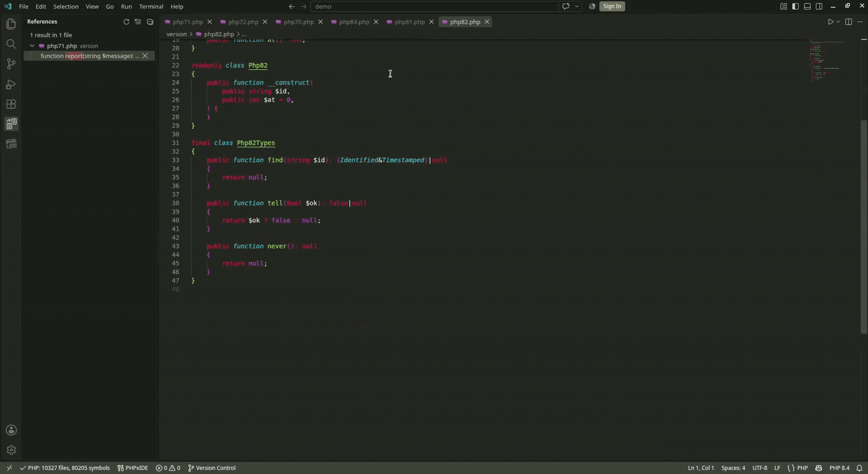Open the Run and Debug view
This screenshot has height=474, width=868.
[x=11, y=84]
